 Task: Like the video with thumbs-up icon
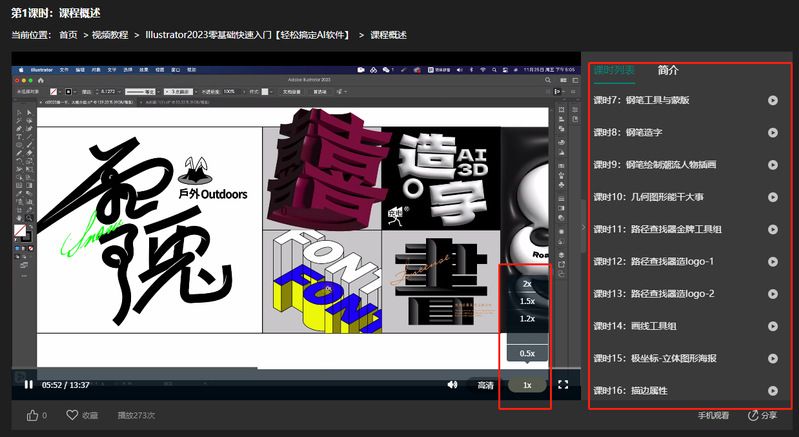point(32,415)
